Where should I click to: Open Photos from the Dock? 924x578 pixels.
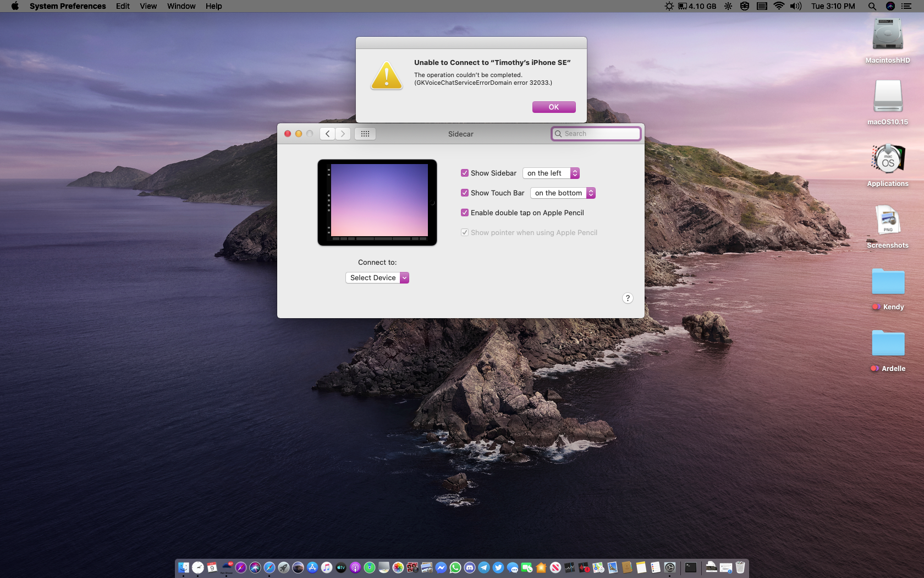pos(398,568)
